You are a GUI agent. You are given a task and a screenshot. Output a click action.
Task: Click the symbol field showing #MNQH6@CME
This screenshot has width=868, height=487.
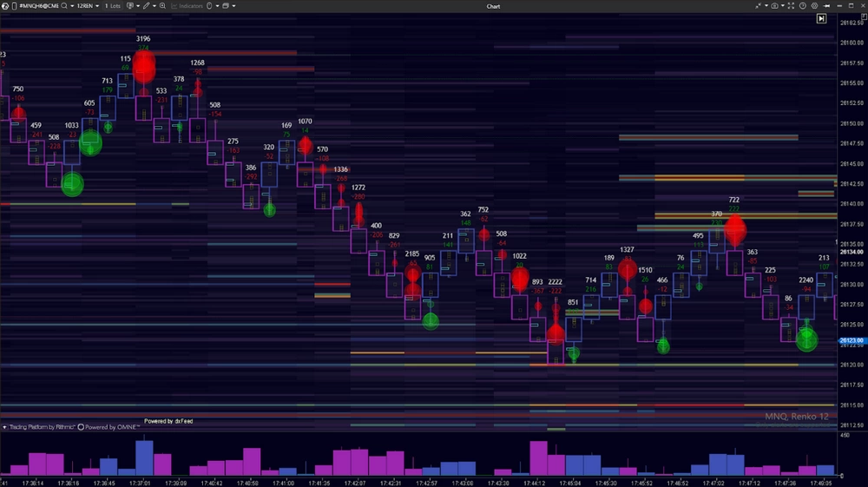(39, 5)
